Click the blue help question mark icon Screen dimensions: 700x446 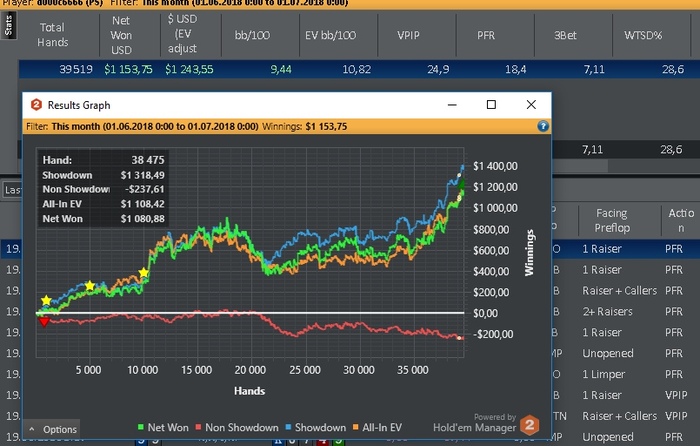[x=542, y=126]
